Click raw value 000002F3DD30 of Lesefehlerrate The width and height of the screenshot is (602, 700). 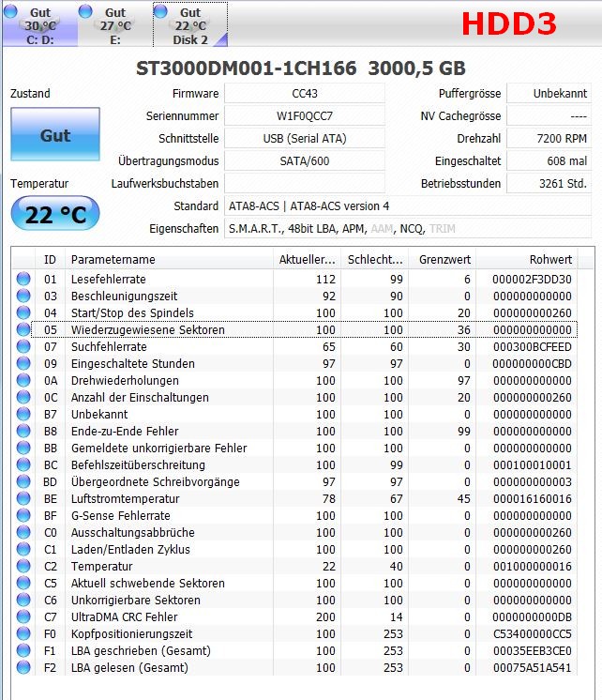pos(532,279)
